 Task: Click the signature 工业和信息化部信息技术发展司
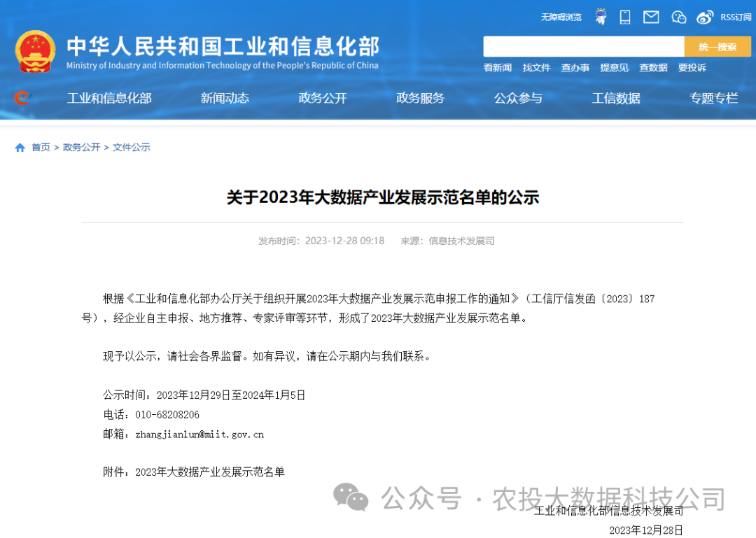(x=608, y=511)
